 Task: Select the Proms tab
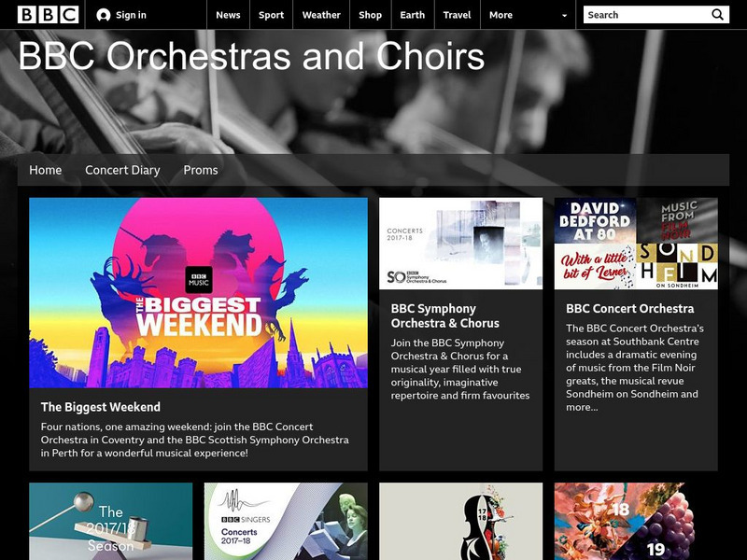point(203,170)
